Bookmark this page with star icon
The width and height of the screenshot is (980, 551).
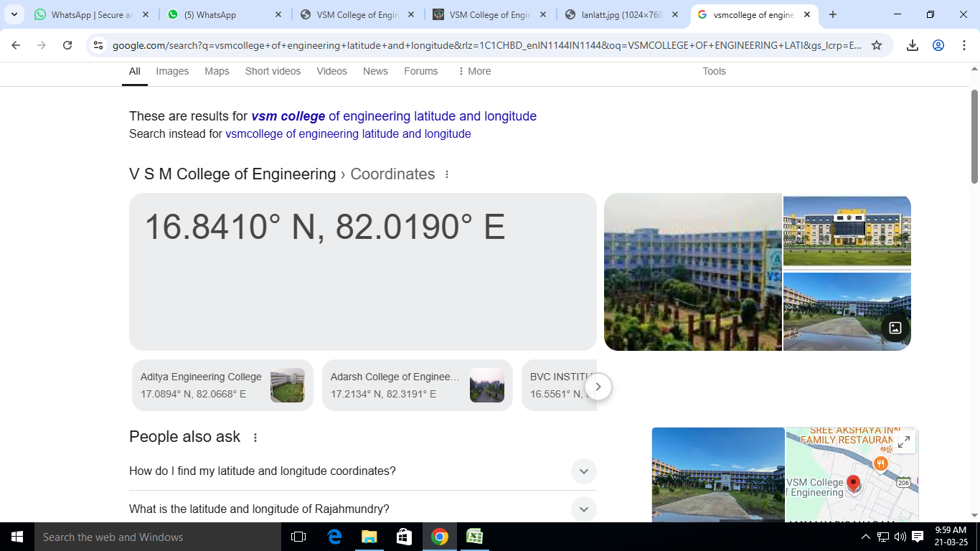click(x=877, y=45)
